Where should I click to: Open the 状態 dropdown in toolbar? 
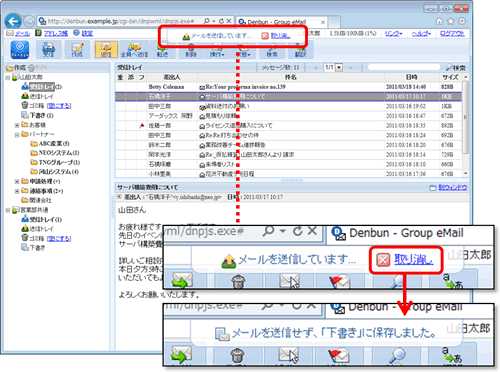pos(244,53)
